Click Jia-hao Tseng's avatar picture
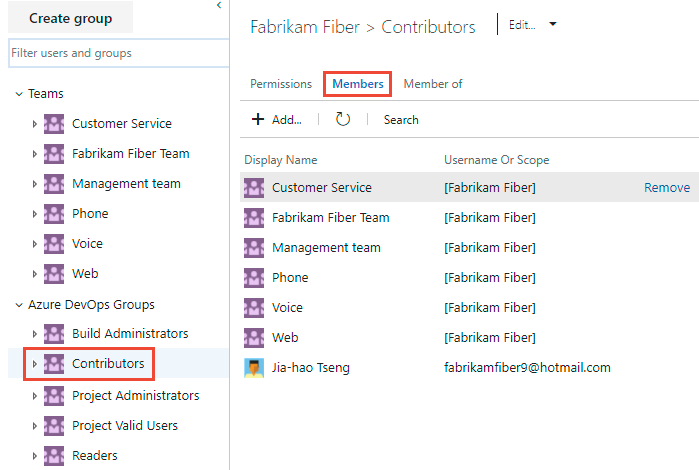This screenshot has height=470, width=699. (254, 368)
